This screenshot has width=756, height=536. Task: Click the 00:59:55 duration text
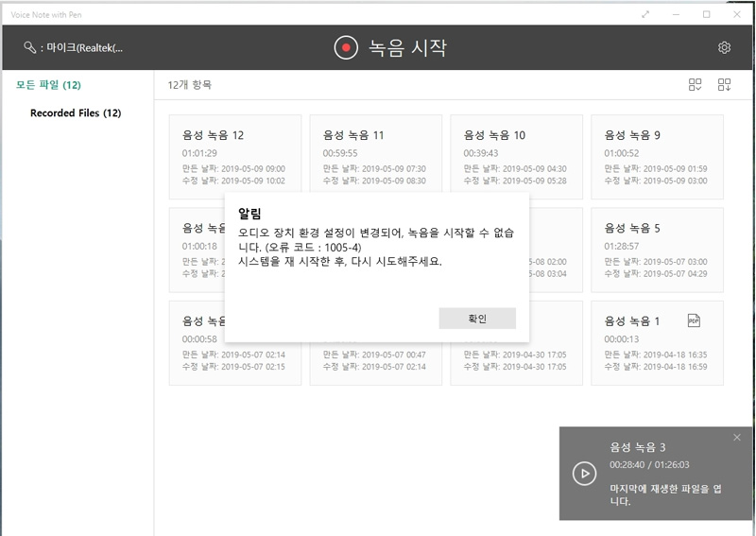click(340, 153)
